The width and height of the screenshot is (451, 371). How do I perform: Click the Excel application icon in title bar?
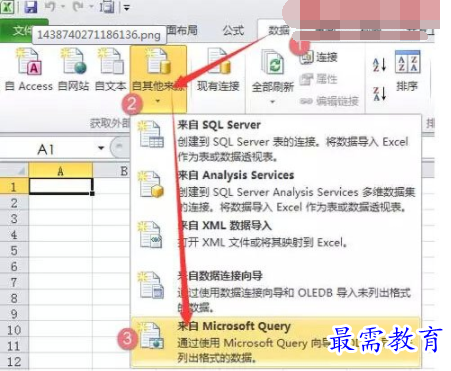pos(7,7)
